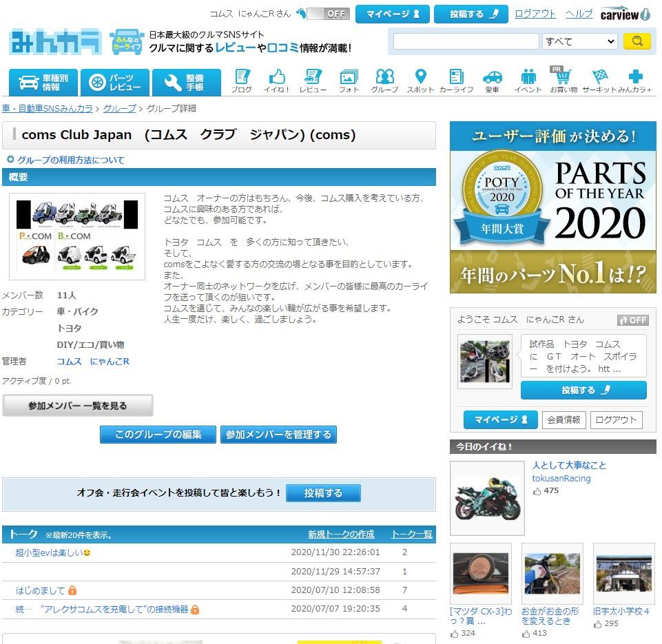Open the グループ (Group) nav icon
662x644 pixels.
click(384, 81)
